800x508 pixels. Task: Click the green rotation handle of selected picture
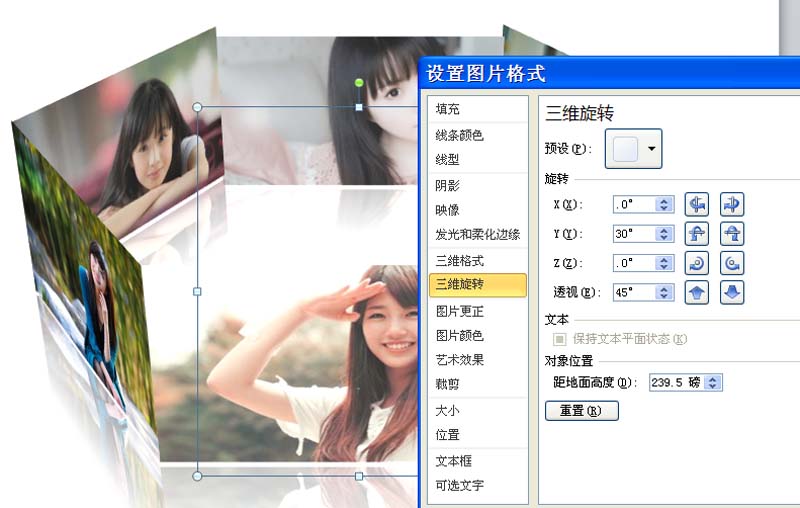359,83
